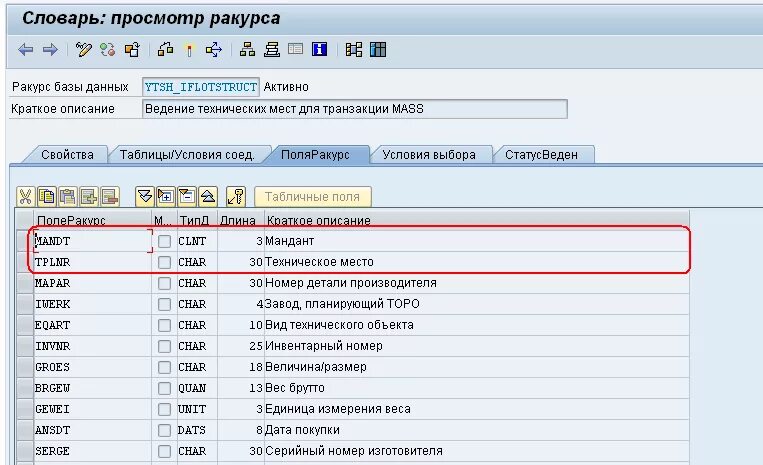Toggle checkbox in INVNR row
The width and height of the screenshot is (763, 465).
pos(164,346)
